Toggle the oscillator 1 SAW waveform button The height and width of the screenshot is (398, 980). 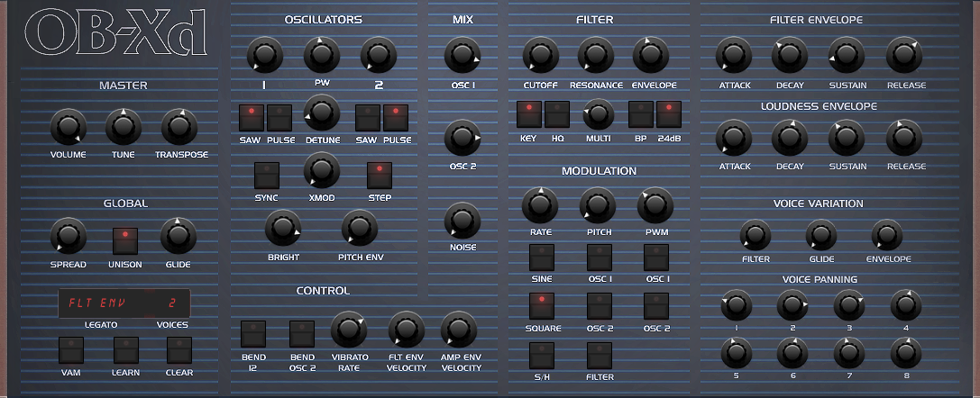click(252, 118)
